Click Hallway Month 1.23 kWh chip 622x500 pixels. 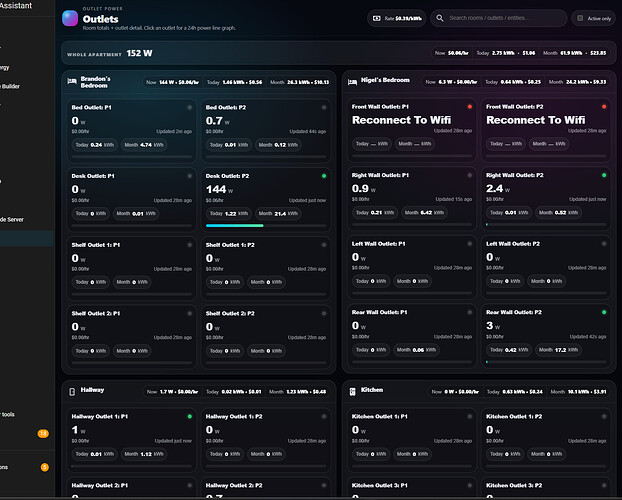tap(298, 392)
